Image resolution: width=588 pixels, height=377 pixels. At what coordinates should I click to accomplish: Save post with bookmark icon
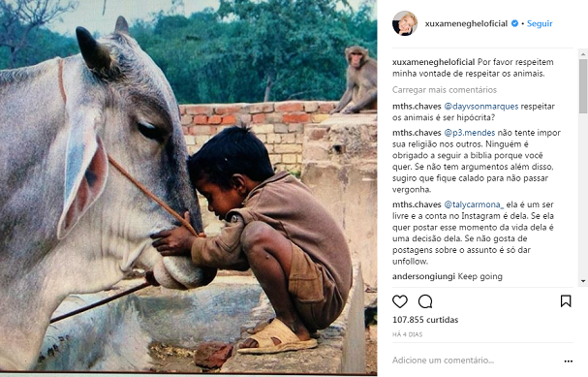click(x=566, y=300)
